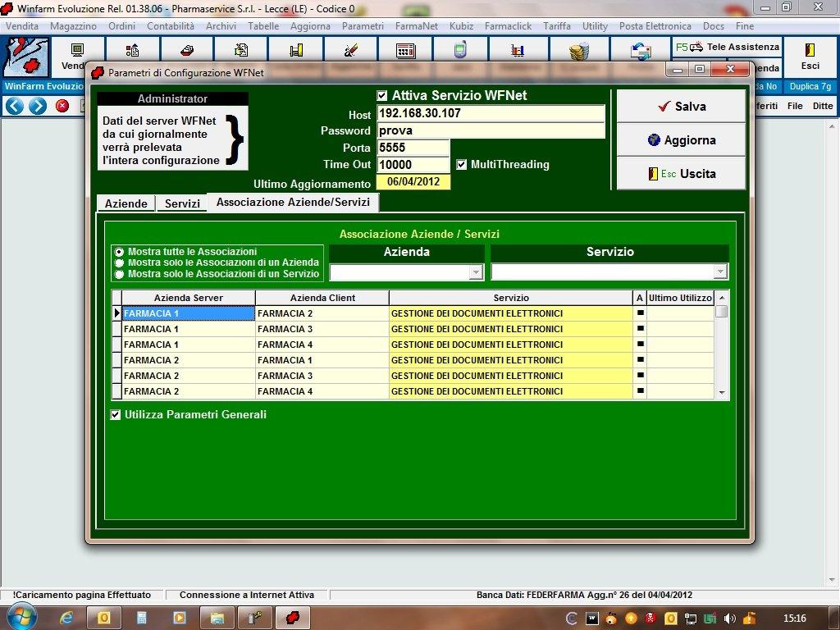Open the Magazzino menu
Image resolution: width=840 pixels, height=630 pixels.
click(73, 26)
